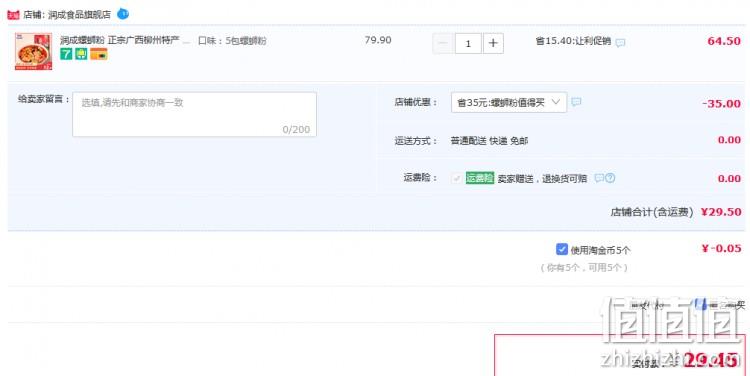Open the freight insurance help question icon

click(x=610, y=178)
